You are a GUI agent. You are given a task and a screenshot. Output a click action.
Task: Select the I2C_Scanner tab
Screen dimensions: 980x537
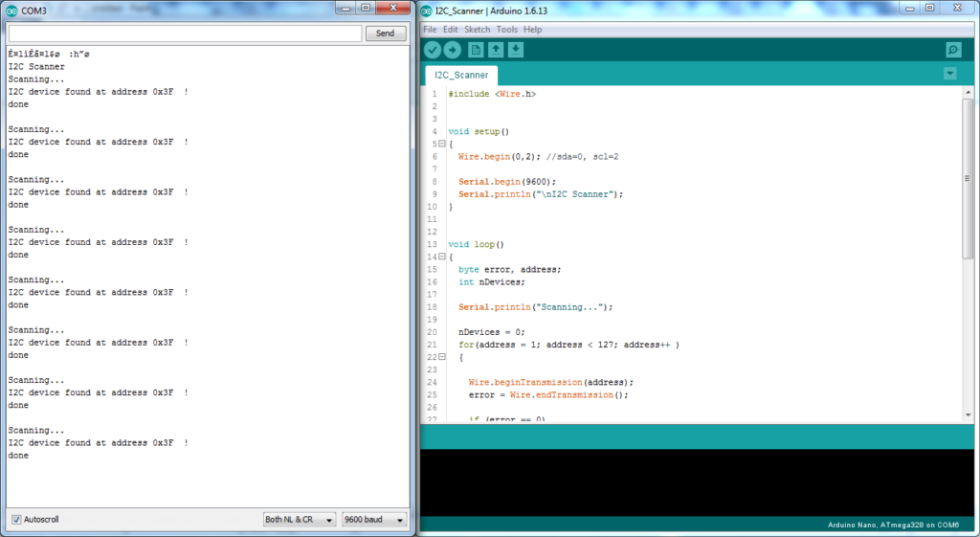[461, 75]
